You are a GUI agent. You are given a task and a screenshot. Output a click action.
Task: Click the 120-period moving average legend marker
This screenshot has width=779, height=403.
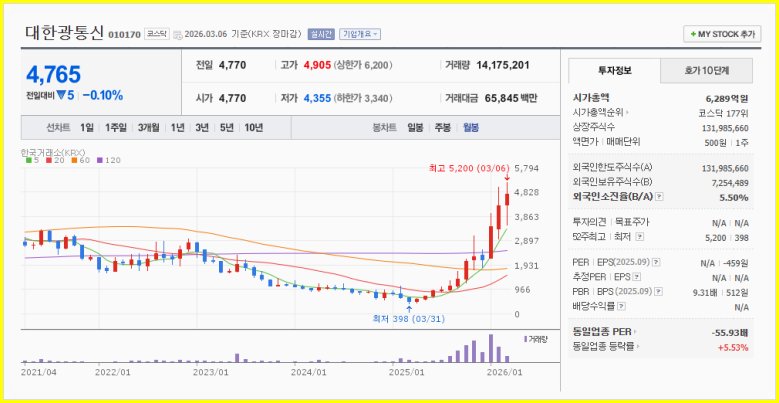[99, 160]
